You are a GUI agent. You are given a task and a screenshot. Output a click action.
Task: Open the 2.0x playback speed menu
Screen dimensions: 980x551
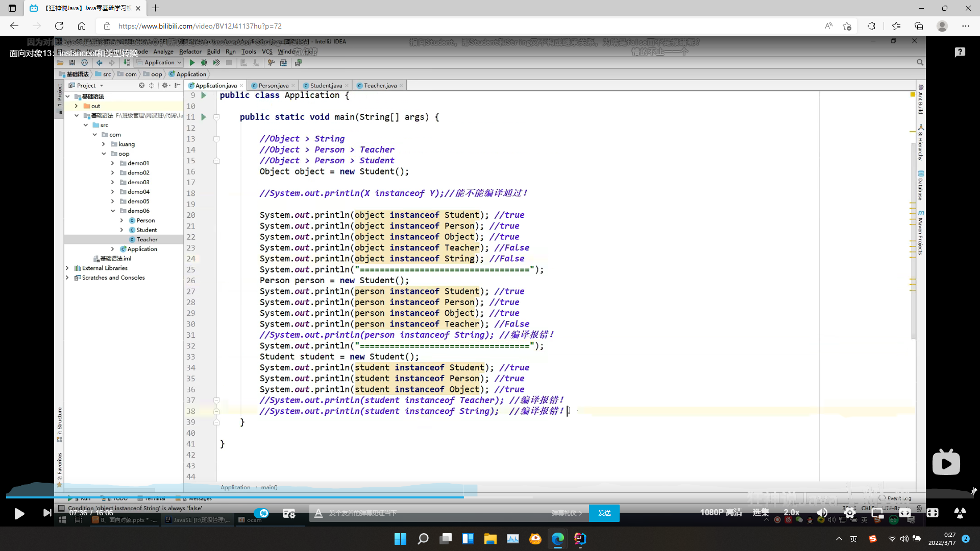(792, 512)
